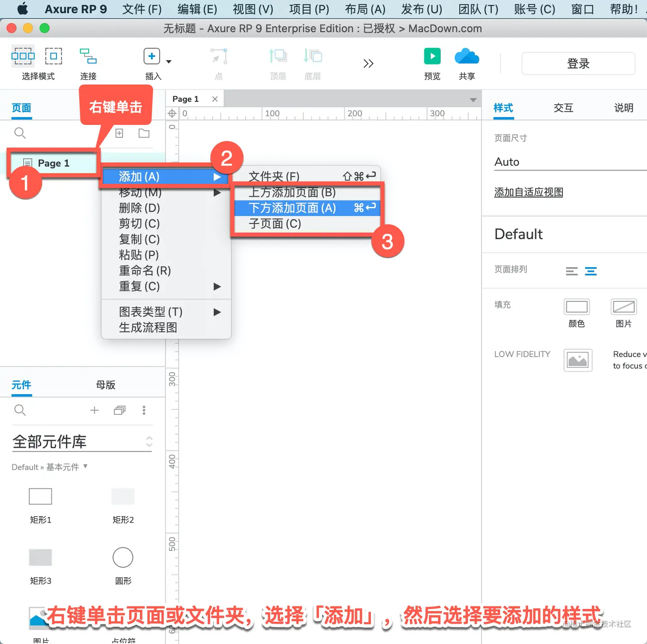Choose 子页面 (C) in the submenu
This screenshot has height=644, width=647.
pyautogui.click(x=307, y=224)
